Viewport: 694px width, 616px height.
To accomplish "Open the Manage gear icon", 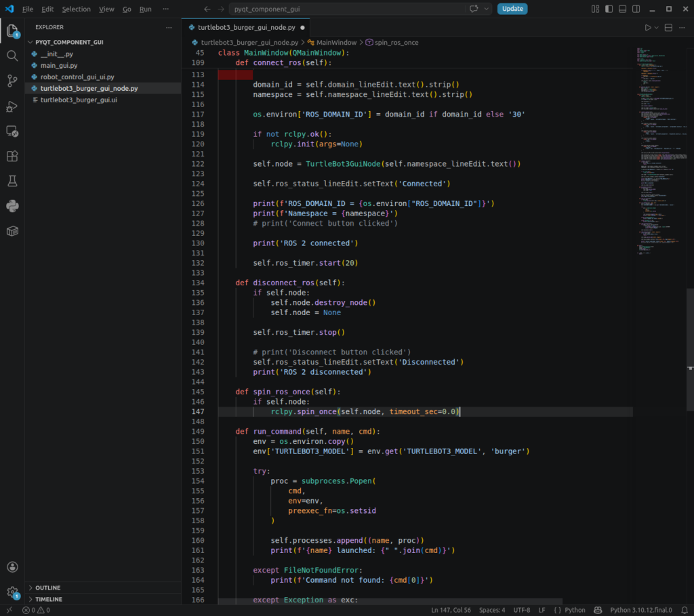I will tap(12, 592).
